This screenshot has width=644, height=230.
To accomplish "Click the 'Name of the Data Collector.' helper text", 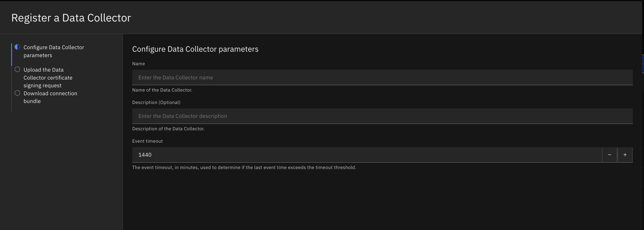I will tap(162, 90).
